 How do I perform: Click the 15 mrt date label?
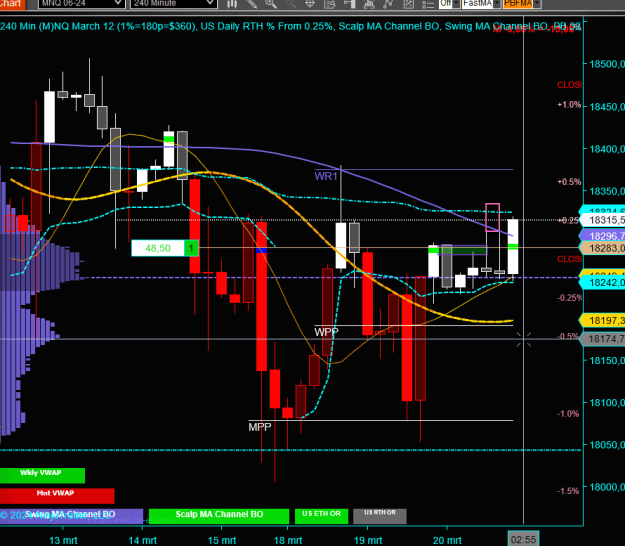222,540
